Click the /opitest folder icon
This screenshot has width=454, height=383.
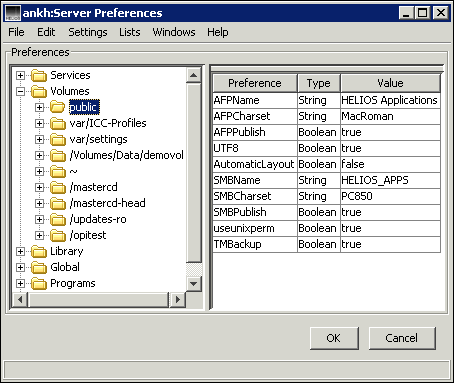58,235
